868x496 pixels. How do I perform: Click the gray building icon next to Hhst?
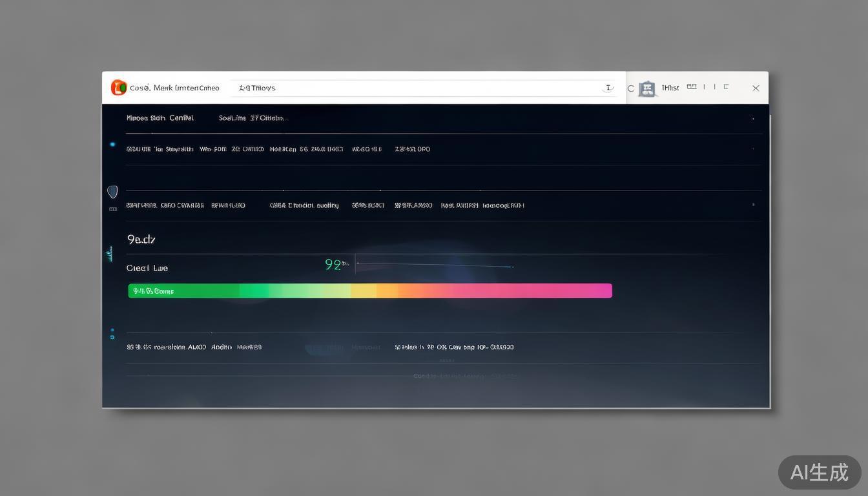[x=647, y=89]
